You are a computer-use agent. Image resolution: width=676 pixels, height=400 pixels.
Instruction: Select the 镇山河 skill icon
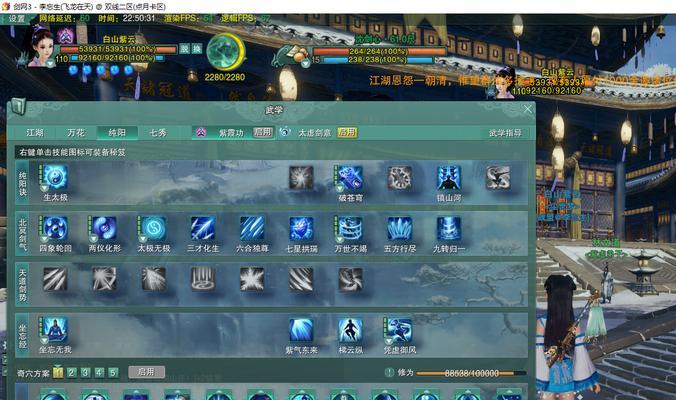(448, 178)
